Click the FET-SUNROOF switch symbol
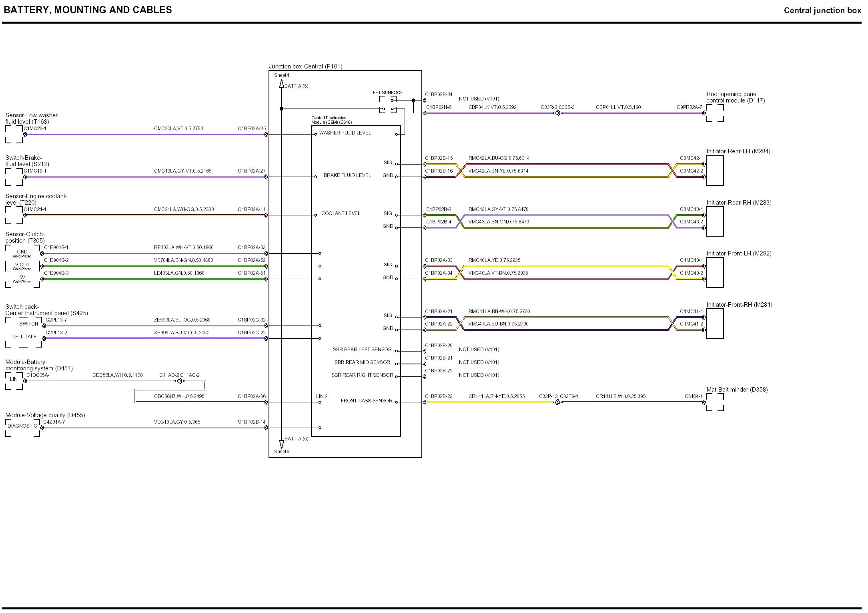Image resolution: width=868 pixels, height=613 pixels. coord(388,105)
